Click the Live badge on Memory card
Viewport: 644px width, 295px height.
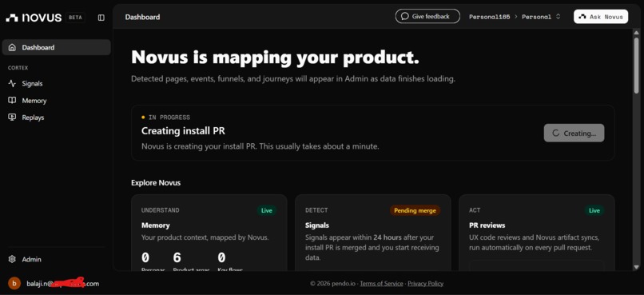pyautogui.click(x=267, y=210)
